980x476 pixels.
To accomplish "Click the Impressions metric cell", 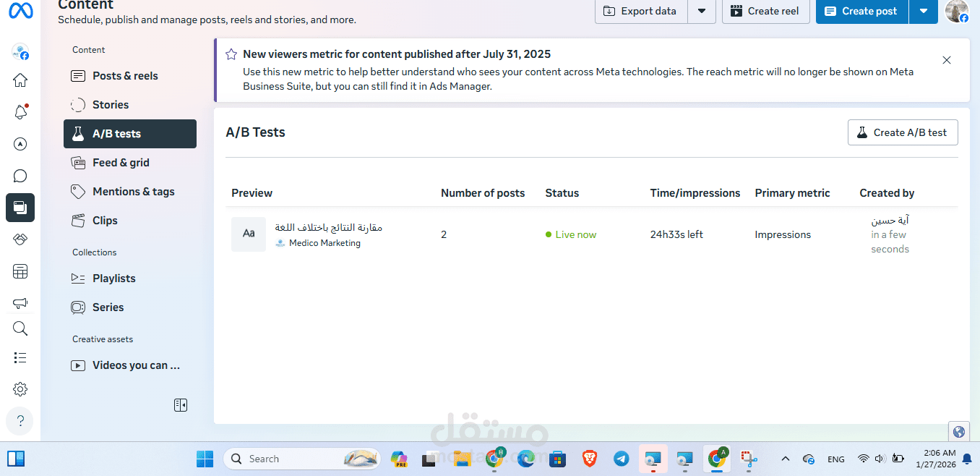I will pyautogui.click(x=783, y=234).
